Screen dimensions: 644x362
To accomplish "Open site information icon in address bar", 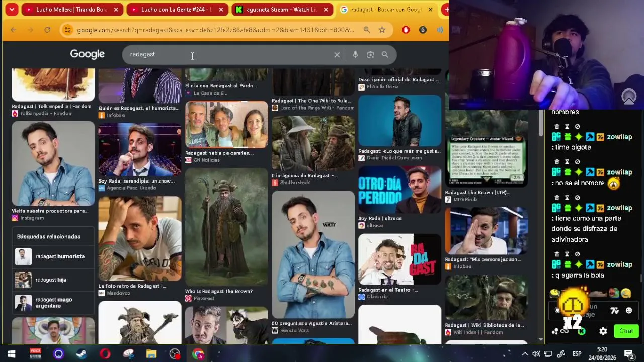I will (67, 30).
